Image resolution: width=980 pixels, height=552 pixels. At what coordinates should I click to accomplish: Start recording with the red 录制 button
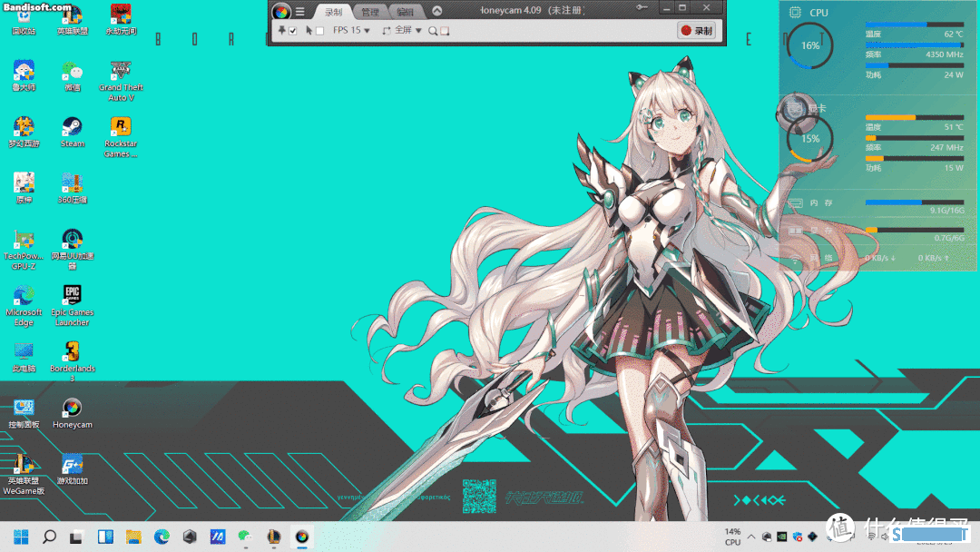pos(697,31)
